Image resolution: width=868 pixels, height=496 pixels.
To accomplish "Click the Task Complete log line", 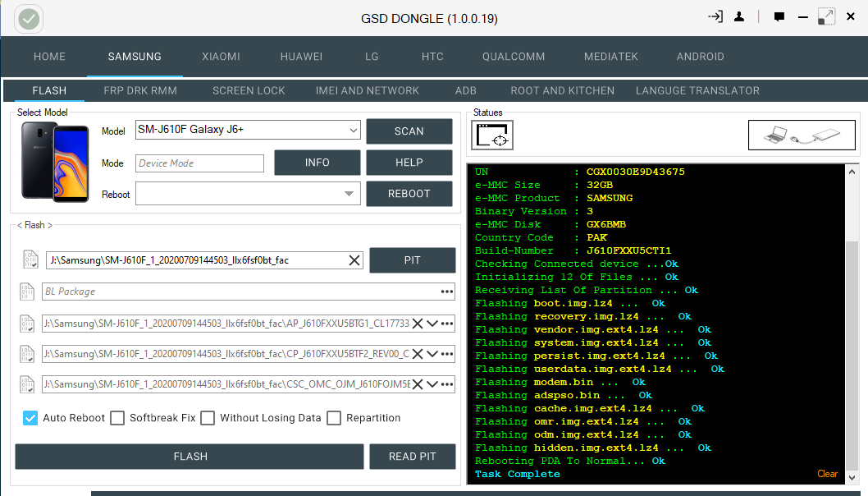I will pos(517,475).
